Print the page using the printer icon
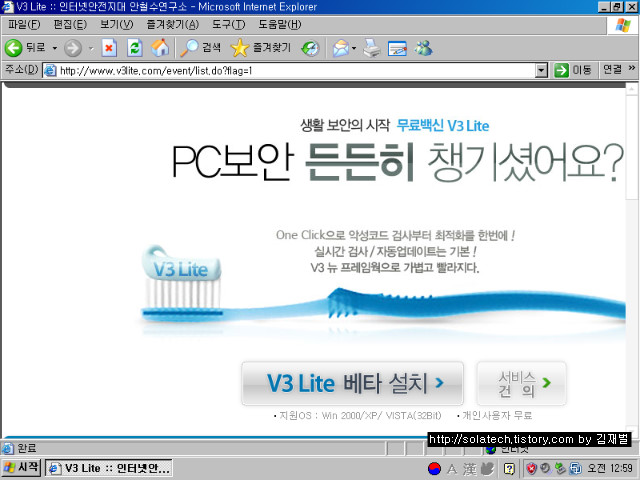 pyautogui.click(x=372, y=48)
